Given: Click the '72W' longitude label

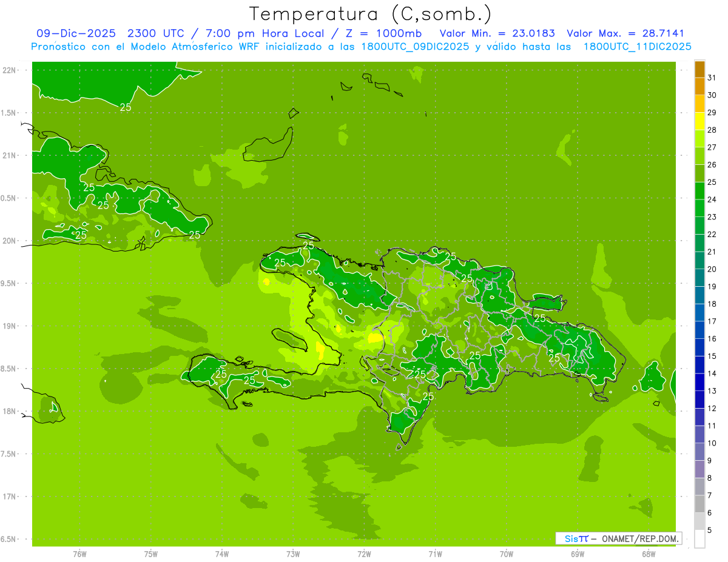Looking at the screenshot, I should click(x=364, y=554).
